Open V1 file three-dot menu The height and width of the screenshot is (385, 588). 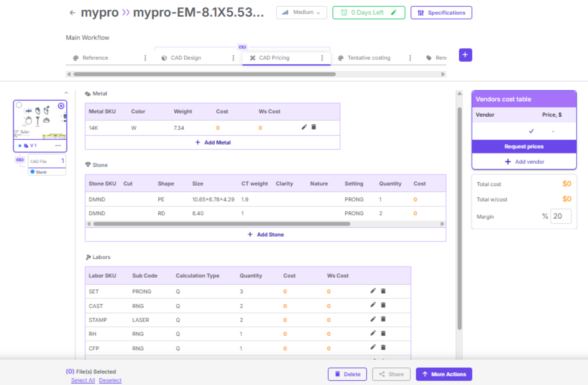(x=58, y=146)
